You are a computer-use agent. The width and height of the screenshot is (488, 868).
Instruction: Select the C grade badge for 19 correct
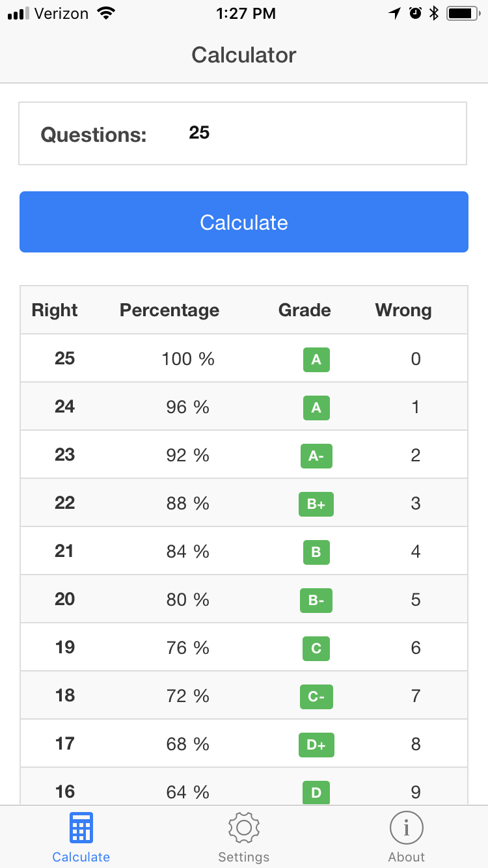(316, 648)
